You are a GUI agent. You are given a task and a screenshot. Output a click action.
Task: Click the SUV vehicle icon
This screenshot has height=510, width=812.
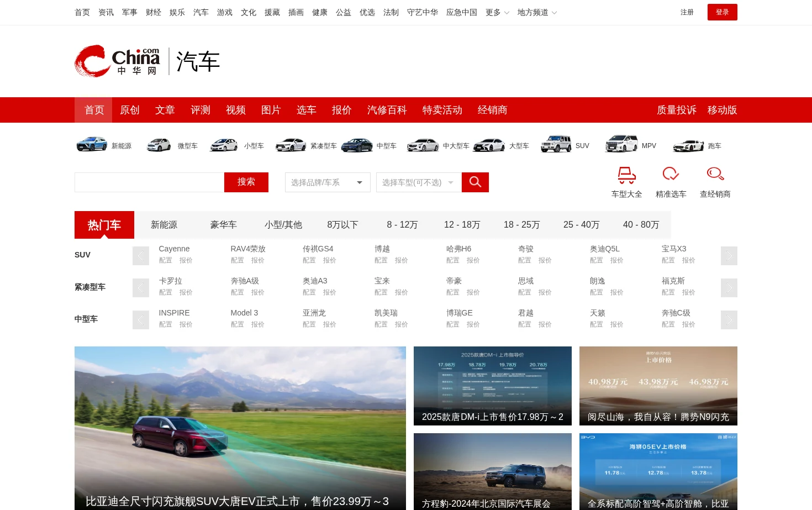click(556, 144)
